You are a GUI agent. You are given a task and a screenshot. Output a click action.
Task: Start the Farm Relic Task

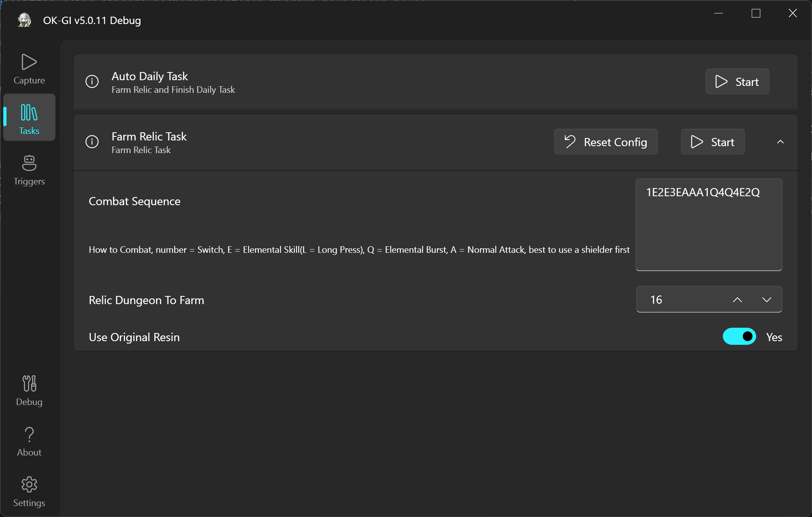click(x=713, y=142)
